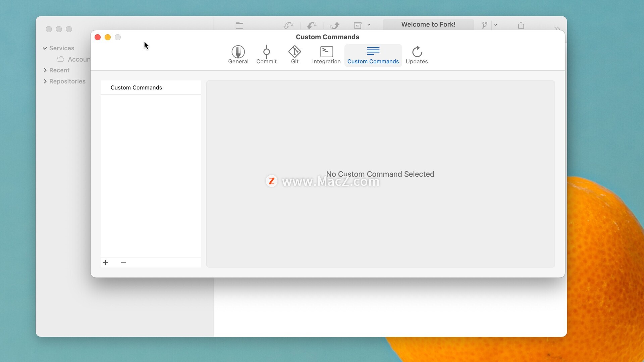Show more toolbar items via double chevron
644x362 pixels.
(557, 28)
